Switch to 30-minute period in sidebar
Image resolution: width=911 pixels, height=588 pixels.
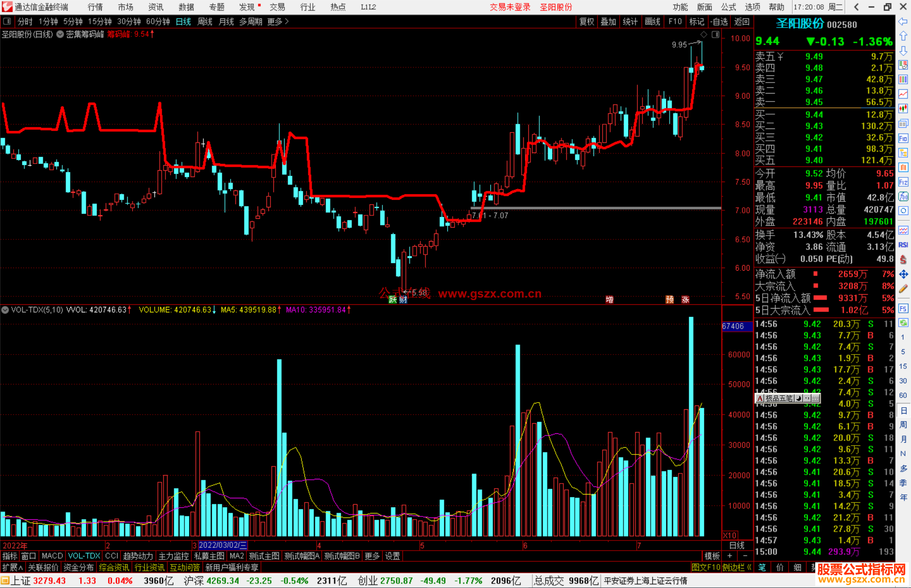903,381
